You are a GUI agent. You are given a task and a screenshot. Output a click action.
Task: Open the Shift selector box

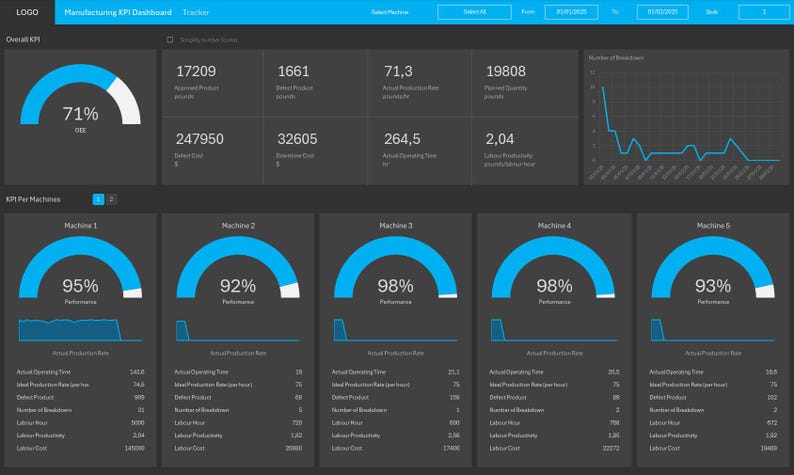coord(764,12)
